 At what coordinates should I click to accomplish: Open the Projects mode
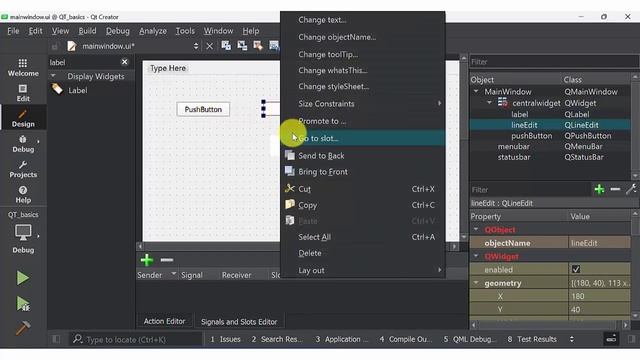23,169
